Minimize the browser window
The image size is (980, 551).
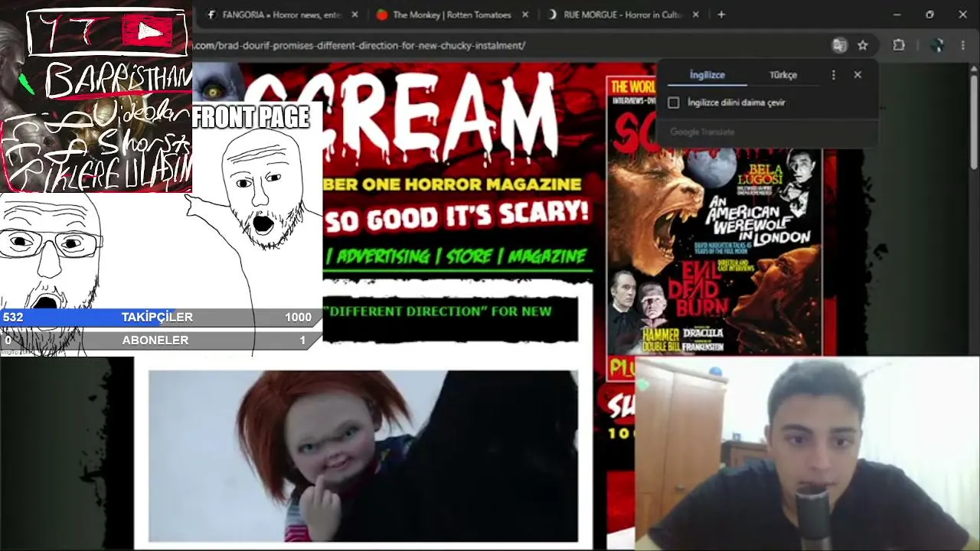point(897,15)
